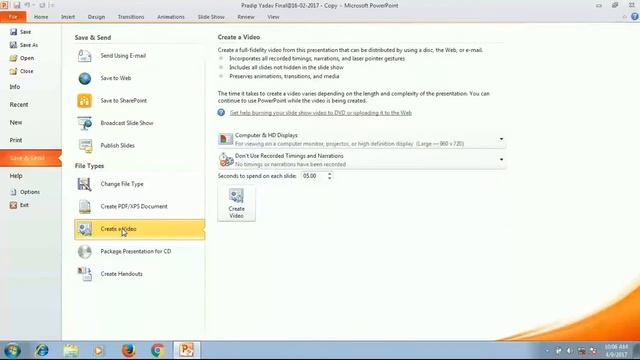640x360 pixels.
Task: Open Windows Explorer folder from taskbar
Action: click(71, 350)
